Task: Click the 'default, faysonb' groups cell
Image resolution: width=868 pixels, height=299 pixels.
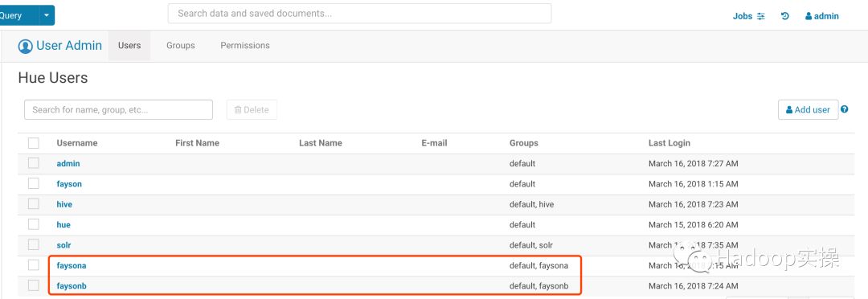Action: [x=538, y=285]
